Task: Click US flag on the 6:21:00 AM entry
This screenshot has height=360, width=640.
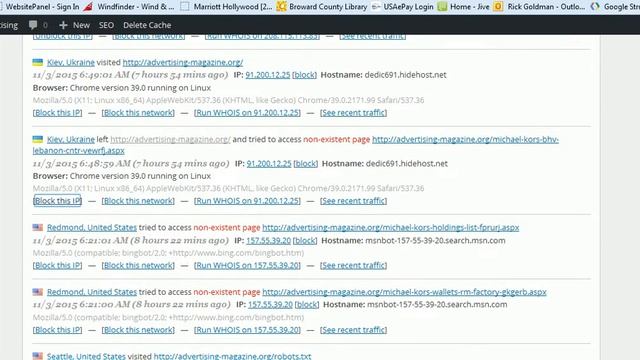Action: point(38,292)
